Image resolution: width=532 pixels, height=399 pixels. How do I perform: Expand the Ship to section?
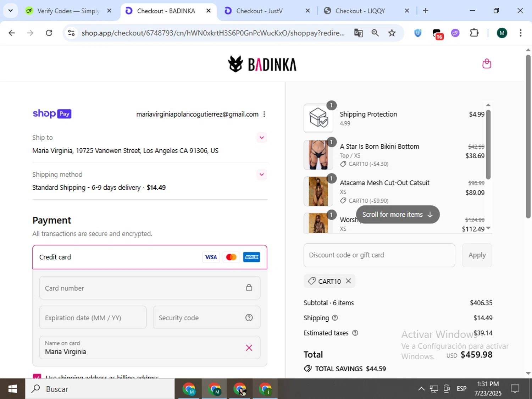(262, 138)
